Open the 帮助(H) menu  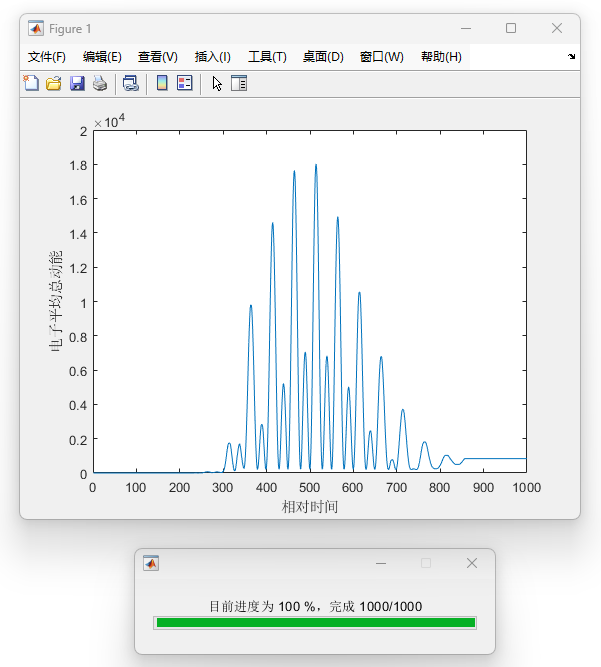pyautogui.click(x=441, y=57)
